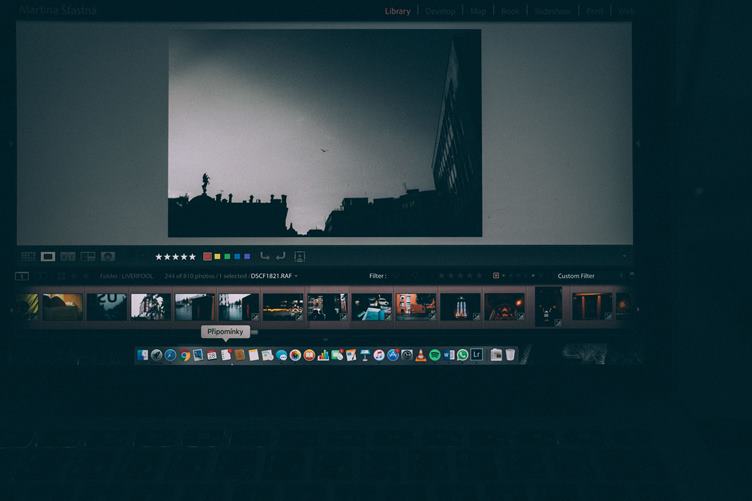Launch Safari from the dock
The image size is (752, 501).
click(x=170, y=355)
